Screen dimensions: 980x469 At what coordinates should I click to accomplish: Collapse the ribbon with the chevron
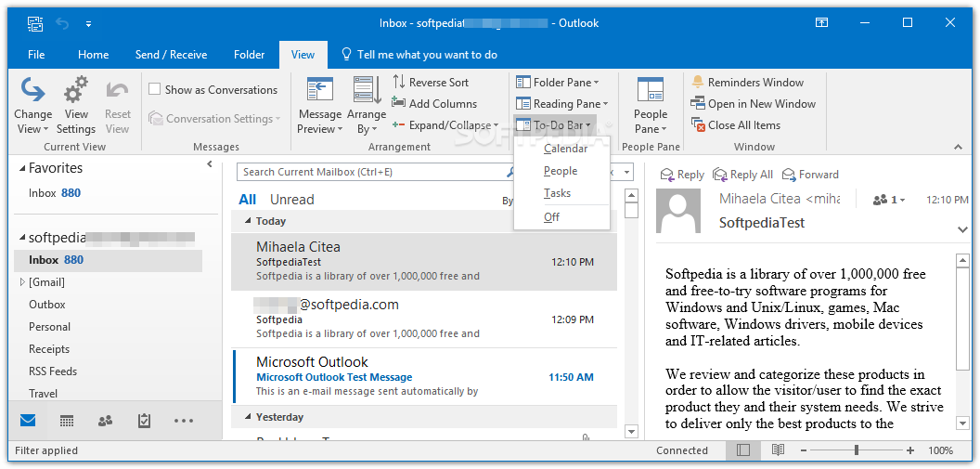coord(958,147)
